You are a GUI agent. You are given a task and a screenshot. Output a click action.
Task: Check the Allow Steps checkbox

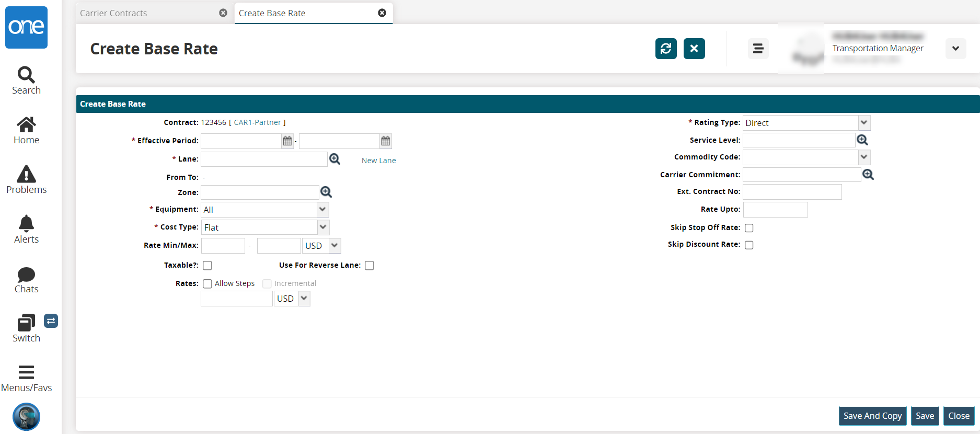[x=207, y=284]
